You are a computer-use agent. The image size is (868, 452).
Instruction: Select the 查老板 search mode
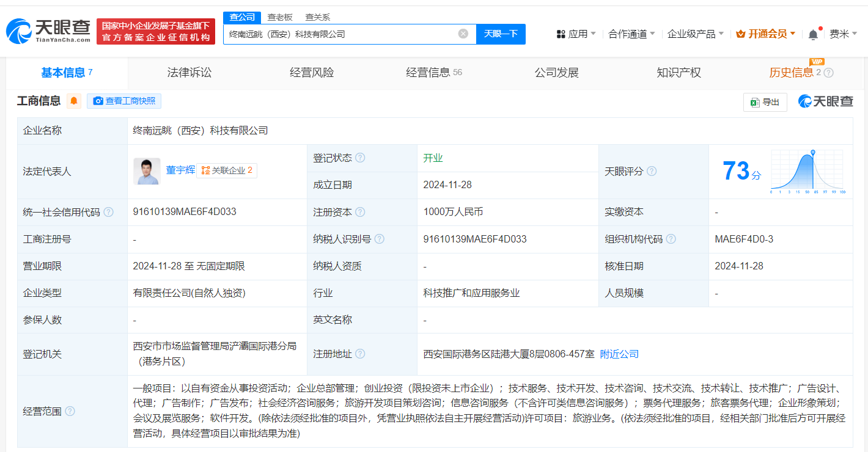coord(280,17)
